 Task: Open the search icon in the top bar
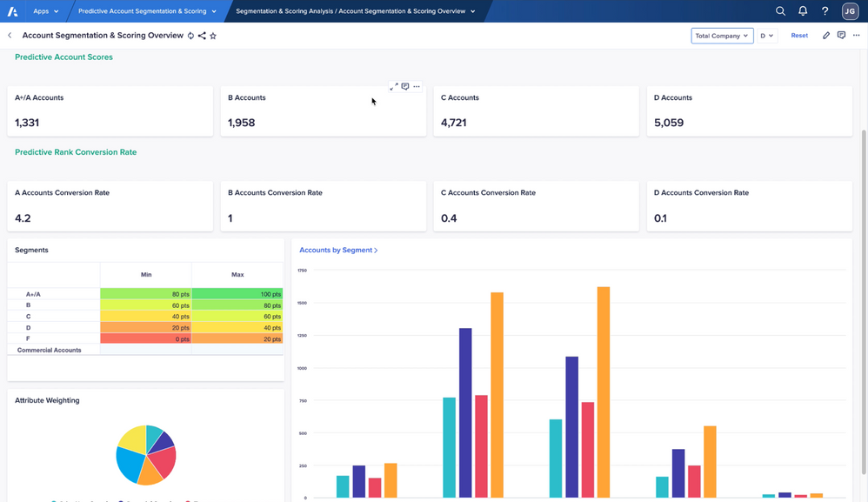coord(780,11)
